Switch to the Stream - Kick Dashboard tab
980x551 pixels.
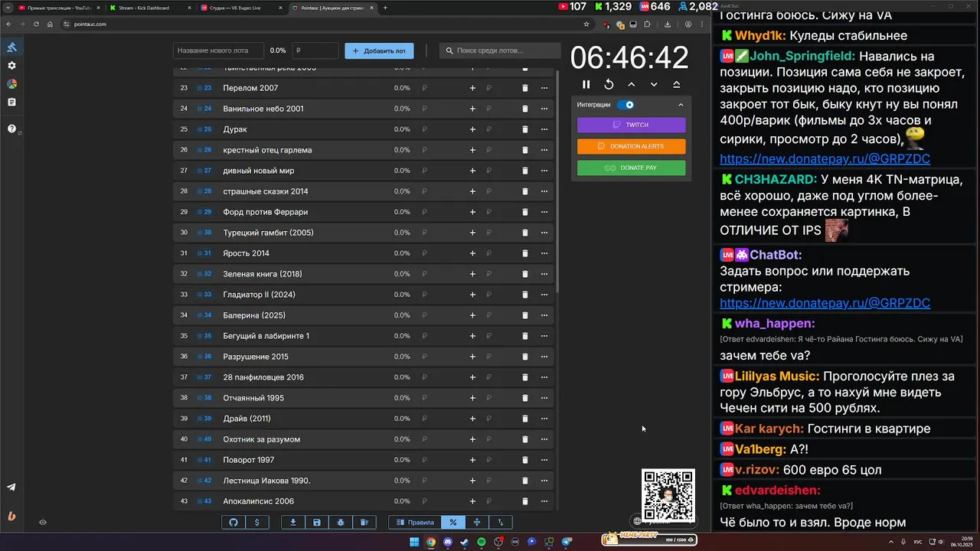tap(149, 8)
